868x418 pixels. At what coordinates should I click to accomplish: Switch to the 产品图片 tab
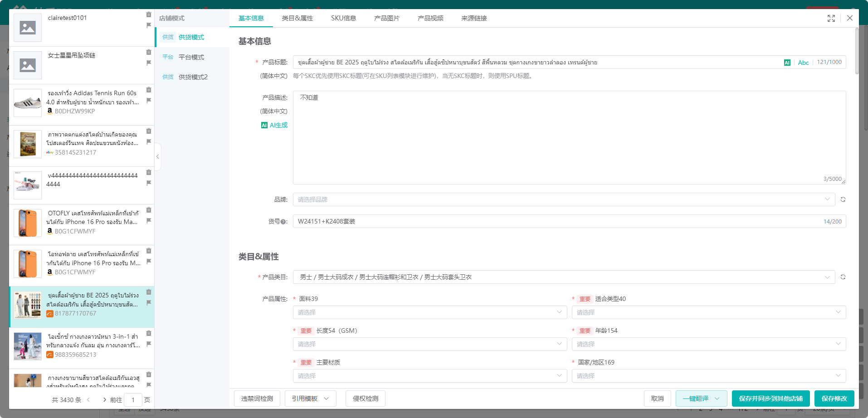tap(386, 18)
